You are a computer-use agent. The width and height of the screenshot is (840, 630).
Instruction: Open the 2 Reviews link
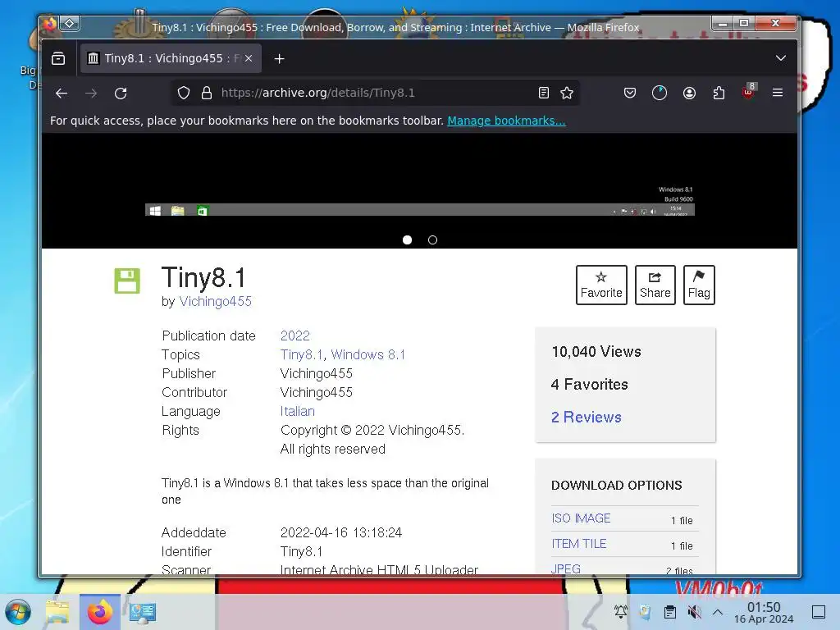pyautogui.click(x=586, y=418)
